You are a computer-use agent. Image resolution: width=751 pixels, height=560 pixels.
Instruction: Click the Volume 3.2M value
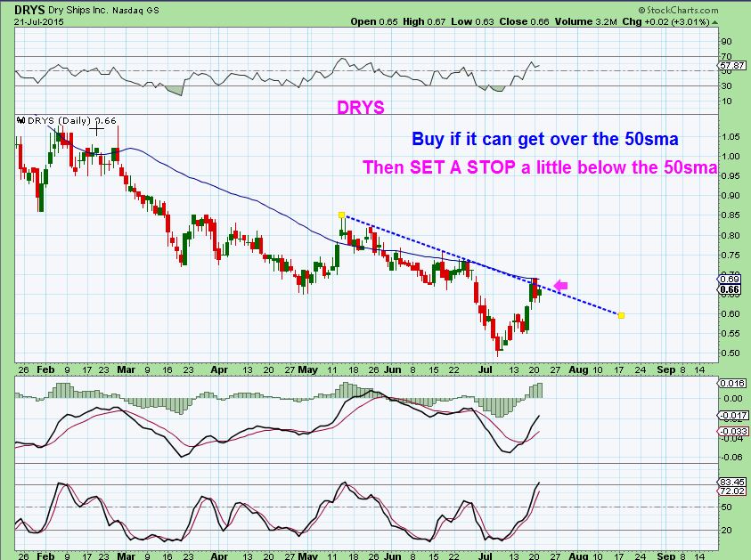click(x=586, y=21)
